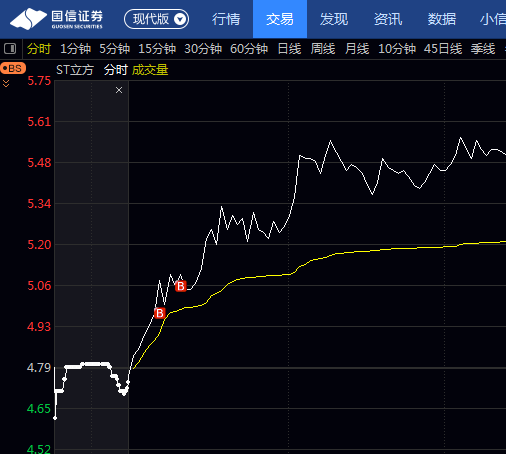
Task: Switch chart to 日线 period
Action: 289,49
